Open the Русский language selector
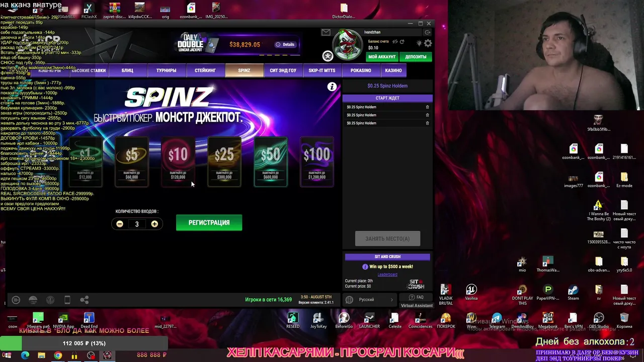644x362 pixels. [x=371, y=300]
